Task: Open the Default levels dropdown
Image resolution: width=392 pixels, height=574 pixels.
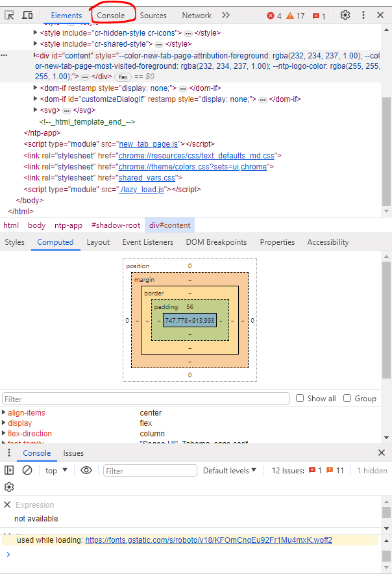Action: coord(230,470)
